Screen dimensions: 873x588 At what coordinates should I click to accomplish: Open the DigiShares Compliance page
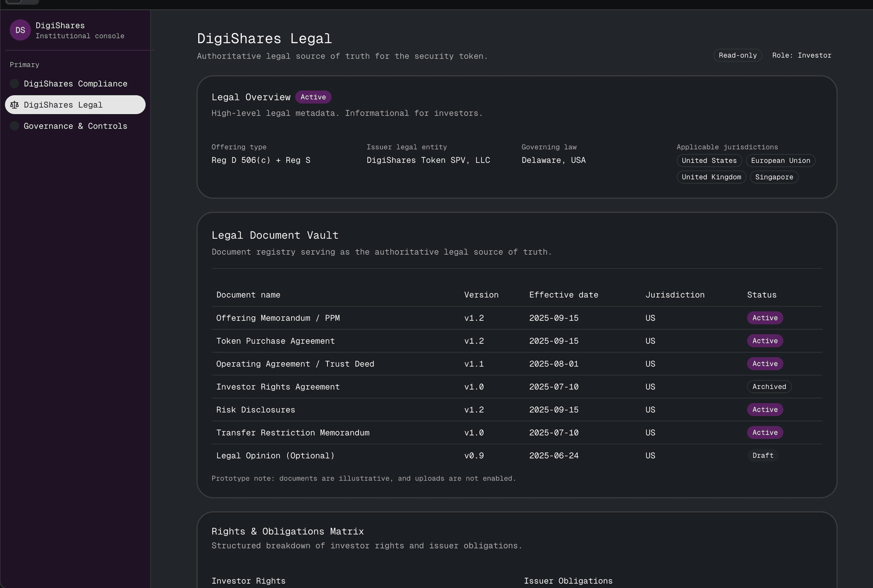(75, 84)
